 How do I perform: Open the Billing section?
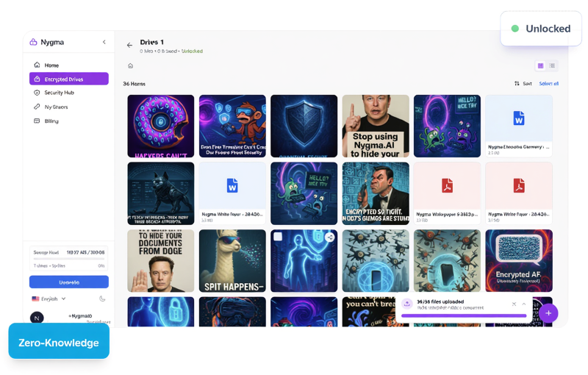tap(69, 121)
